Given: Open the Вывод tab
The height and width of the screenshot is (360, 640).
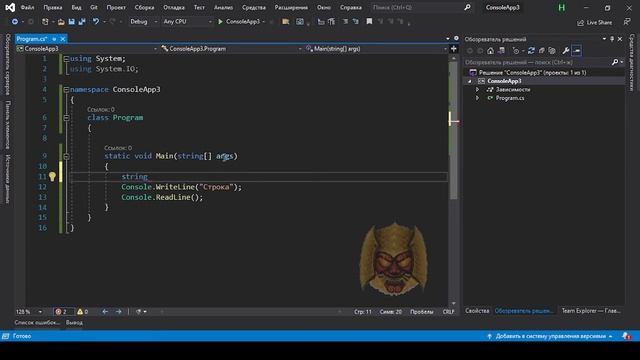Looking at the screenshot, I should (x=74, y=322).
